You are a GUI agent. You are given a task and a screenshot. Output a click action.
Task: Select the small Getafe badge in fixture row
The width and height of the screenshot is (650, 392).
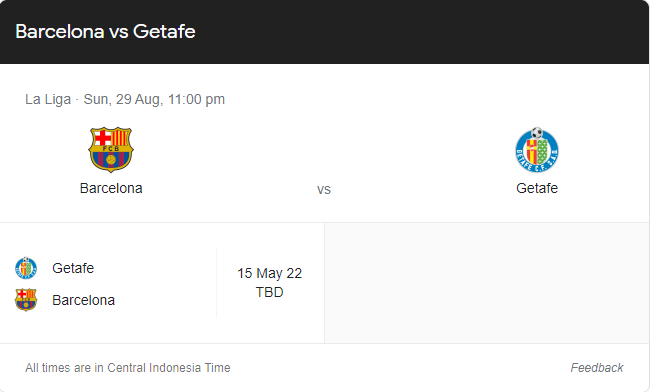[26, 268]
